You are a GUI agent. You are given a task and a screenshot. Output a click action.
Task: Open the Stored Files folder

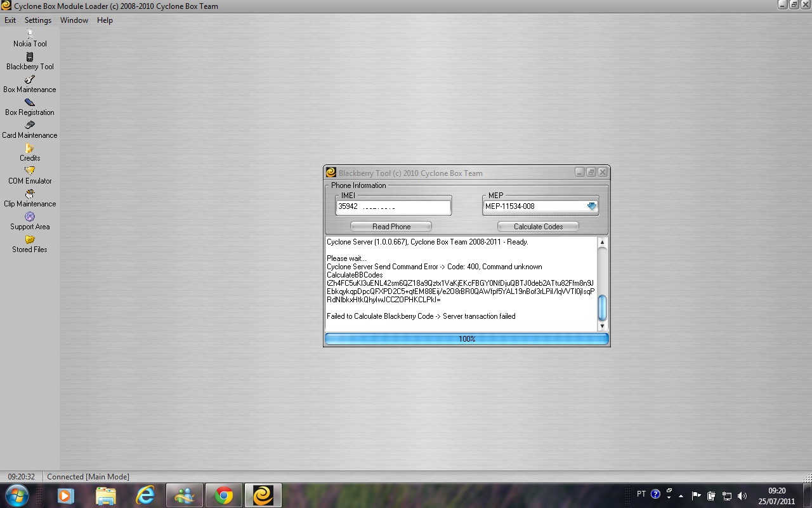click(30, 244)
